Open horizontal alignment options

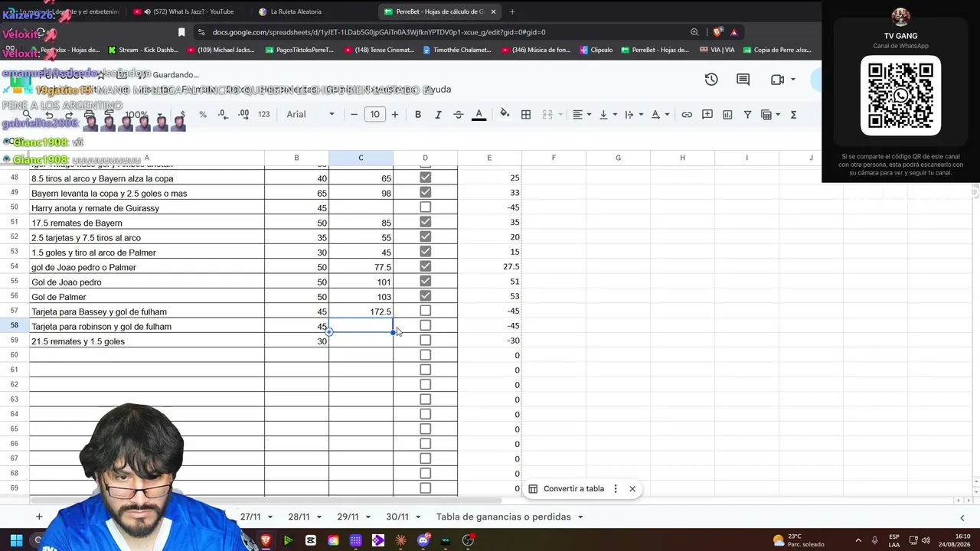click(582, 115)
